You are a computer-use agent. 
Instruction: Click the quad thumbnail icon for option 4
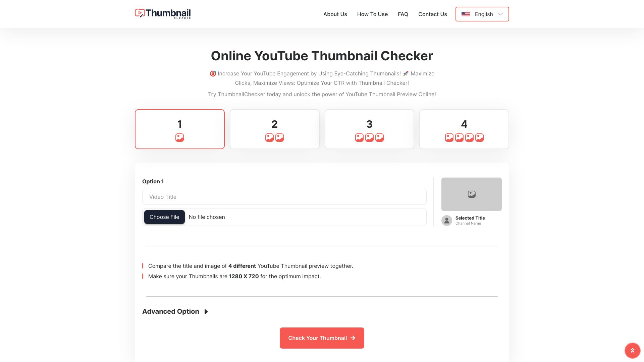(x=464, y=137)
